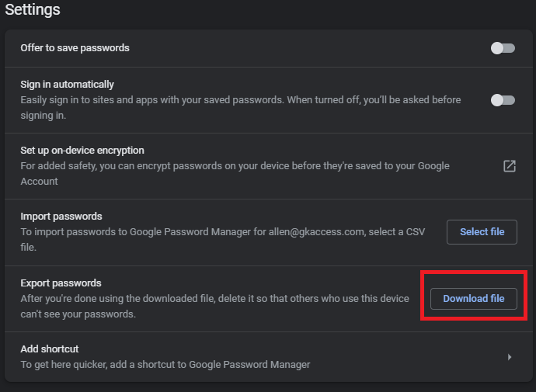This screenshot has width=536, height=392.
Task: Open the on-device encryption external link icon
Action: (x=510, y=166)
